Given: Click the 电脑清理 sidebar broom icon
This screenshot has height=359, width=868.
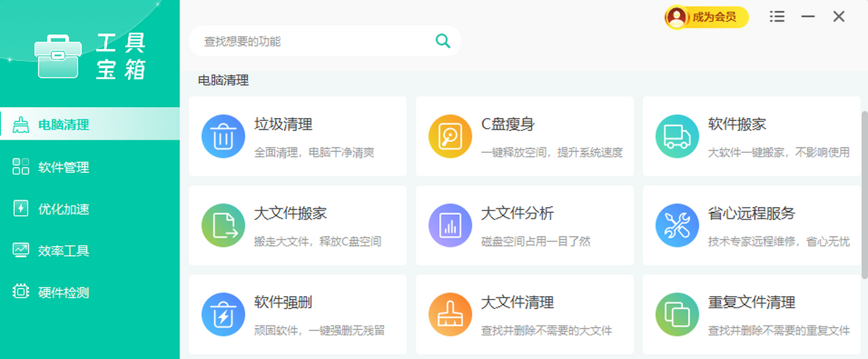Looking at the screenshot, I should (x=21, y=124).
